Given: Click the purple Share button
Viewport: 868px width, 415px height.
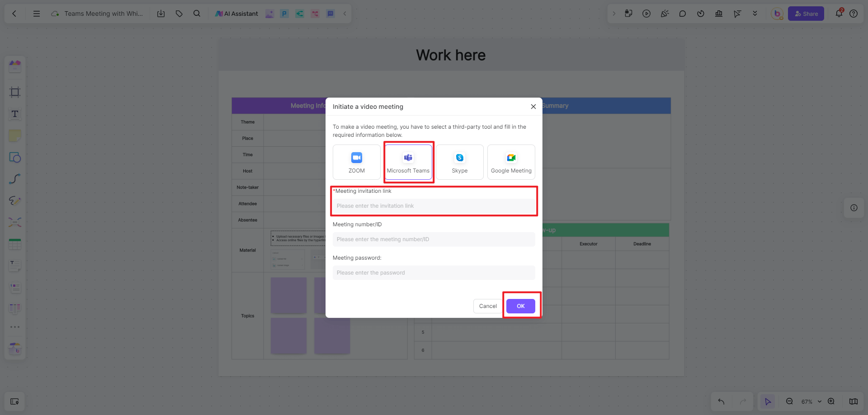Looking at the screenshot, I should click(x=806, y=14).
